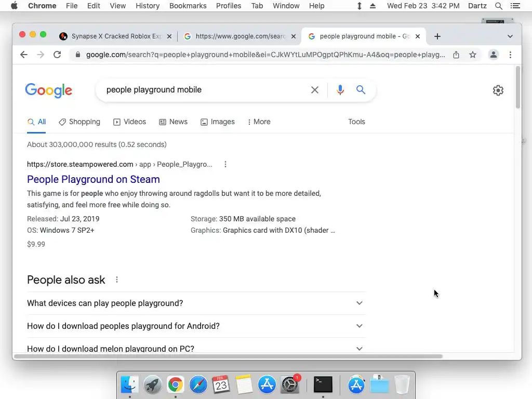Click "Released: Jul 23, 2019" text

(63, 219)
